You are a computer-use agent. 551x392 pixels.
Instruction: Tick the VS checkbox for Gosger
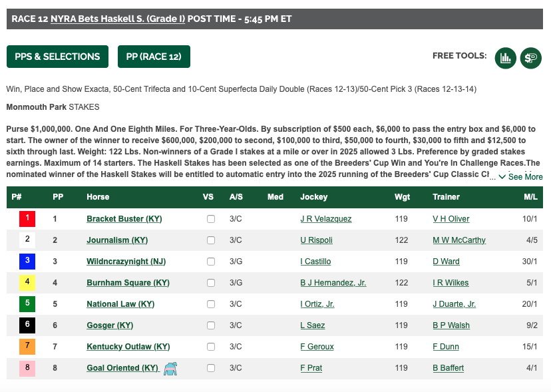pyautogui.click(x=211, y=325)
